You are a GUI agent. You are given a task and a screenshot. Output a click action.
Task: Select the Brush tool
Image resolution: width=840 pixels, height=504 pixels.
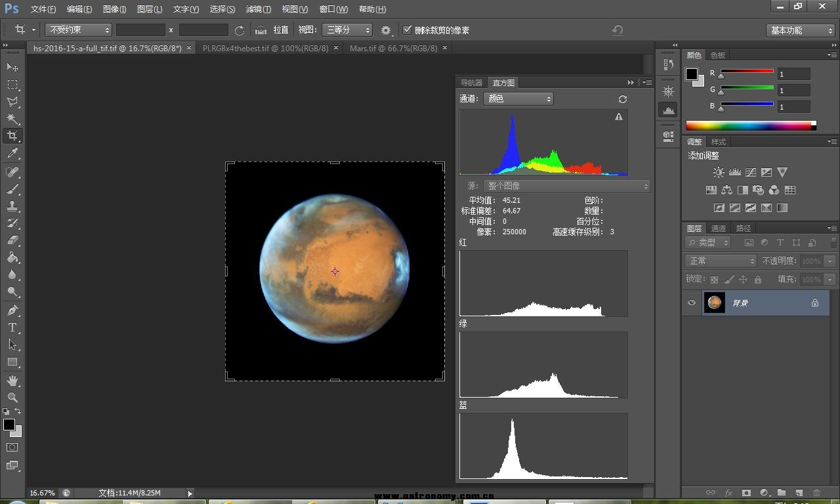(x=12, y=189)
